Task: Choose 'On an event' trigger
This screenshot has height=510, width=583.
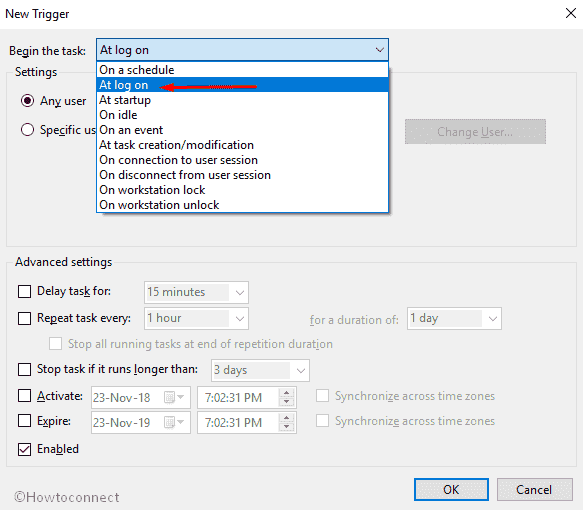Action: pyautogui.click(x=242, y=130)
